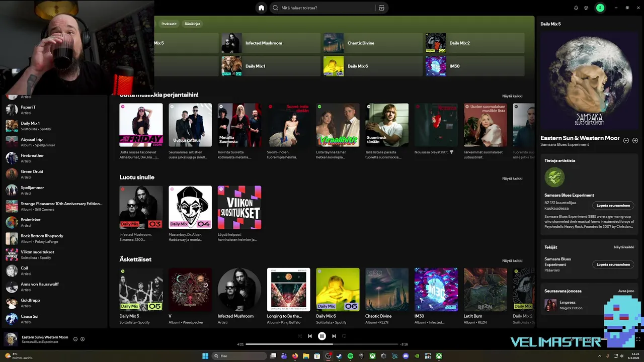Viewport: 644px width, 362px height.
Task: Open Daily Mix 2 shortcut tile
Action: 475,43
